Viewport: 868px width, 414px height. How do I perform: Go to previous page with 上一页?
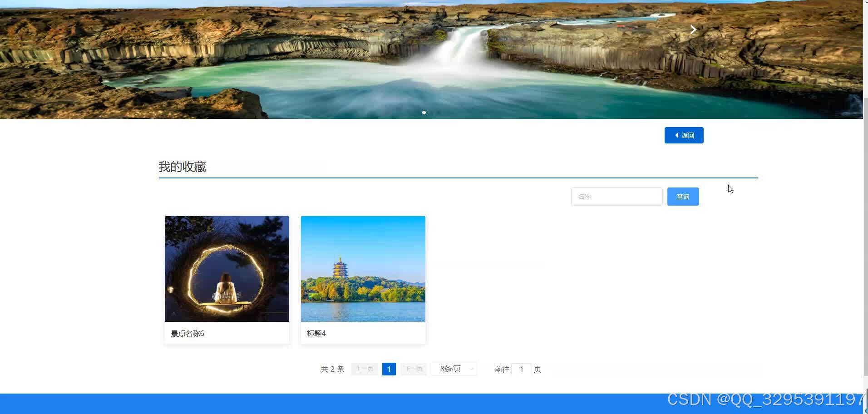[x=364, y=369]
